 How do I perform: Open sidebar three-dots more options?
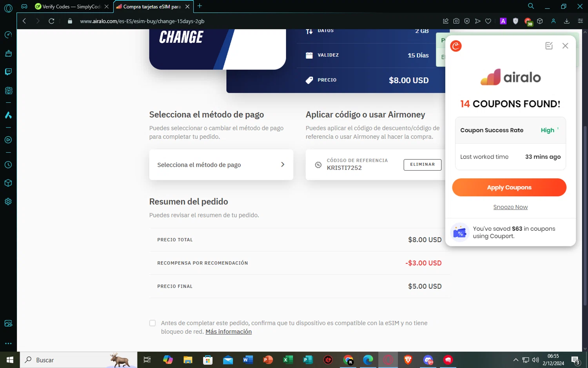point(8,343)
